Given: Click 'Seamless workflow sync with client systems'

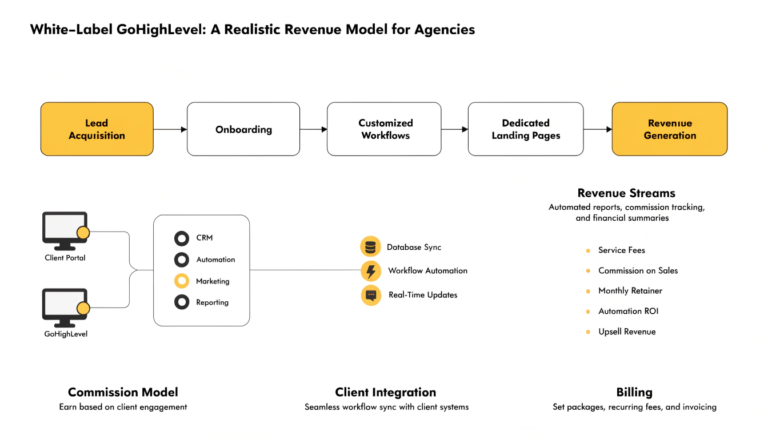Looking at the screenshot, I should 386,407.
